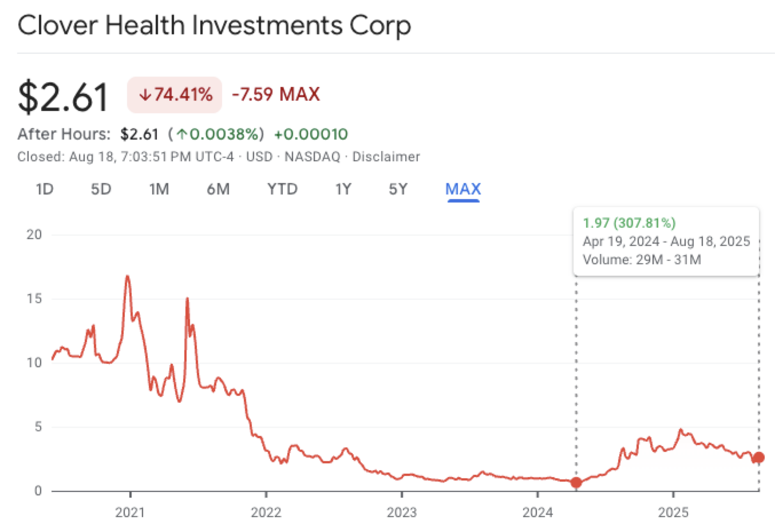The height and width of the screenshot is (532, 775).
Task: Open the Disclaimer link
Action: click(386, 157)
